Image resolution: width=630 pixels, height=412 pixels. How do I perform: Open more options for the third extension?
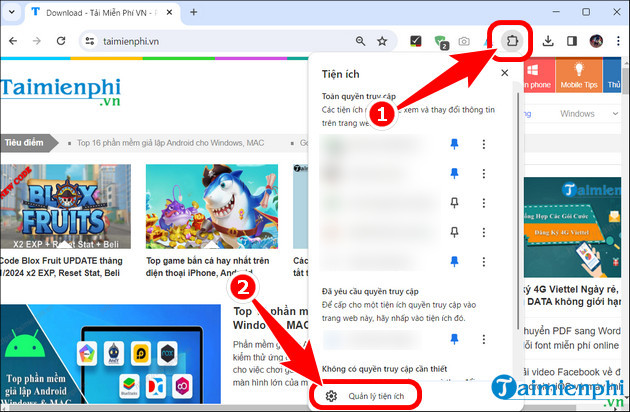484,203
